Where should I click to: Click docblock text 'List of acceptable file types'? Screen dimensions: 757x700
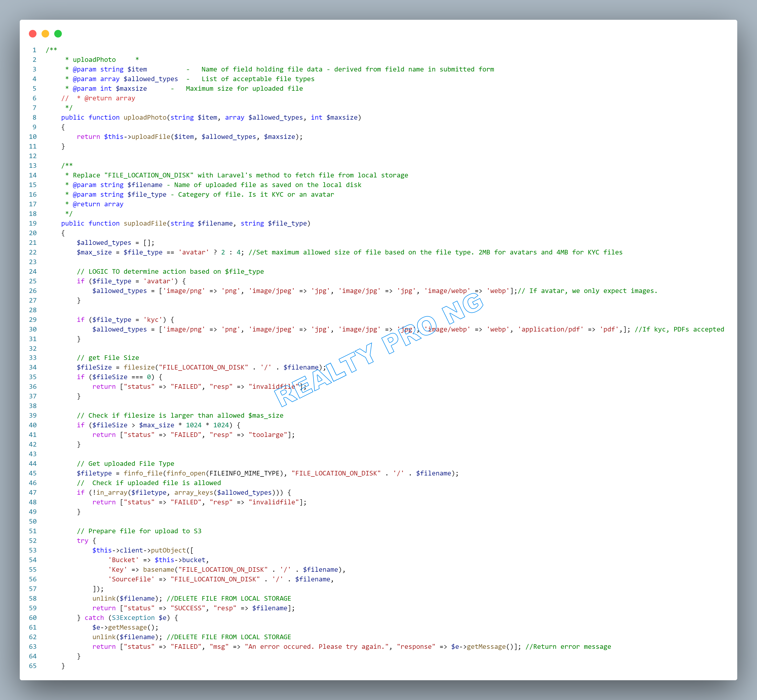(x=258, y=79)
